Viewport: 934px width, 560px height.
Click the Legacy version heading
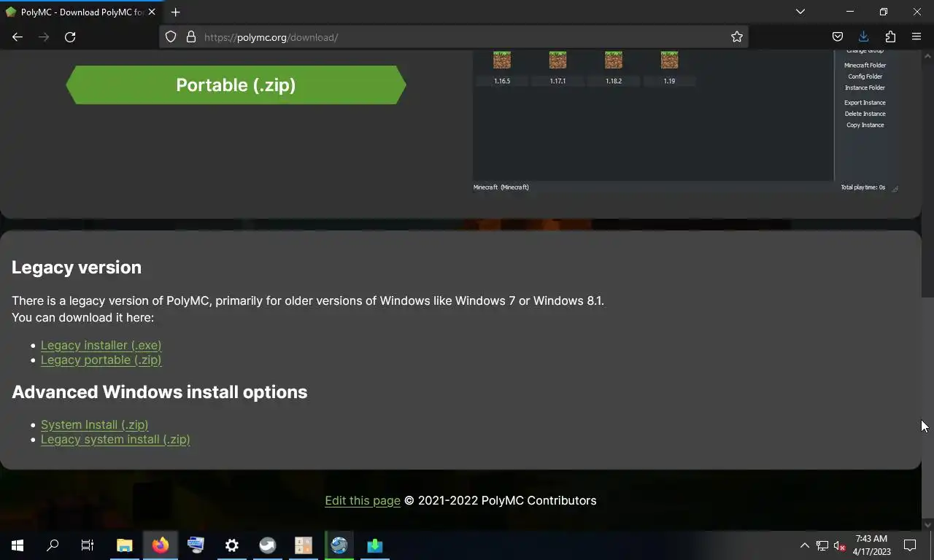(77, 268)
